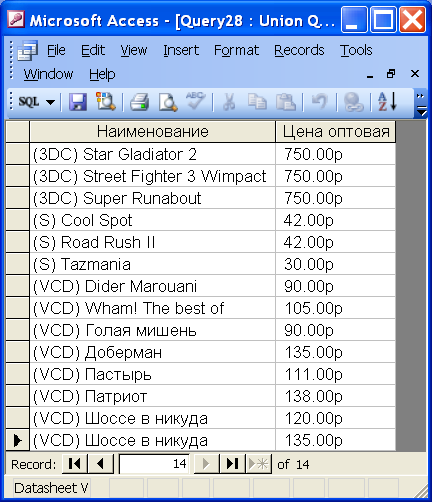Go to last record
Image resolution: width=432 pixels, height=502 pixels.
pyautogui.click(x=232, y=464)
